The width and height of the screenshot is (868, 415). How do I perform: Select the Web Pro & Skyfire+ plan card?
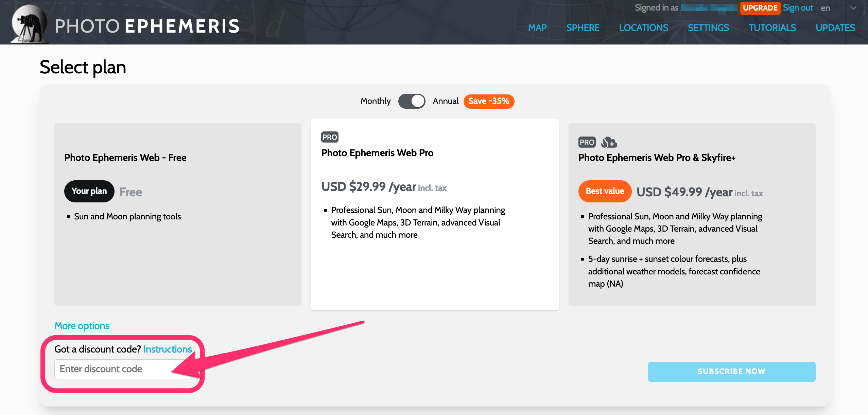tap(692, 214)
